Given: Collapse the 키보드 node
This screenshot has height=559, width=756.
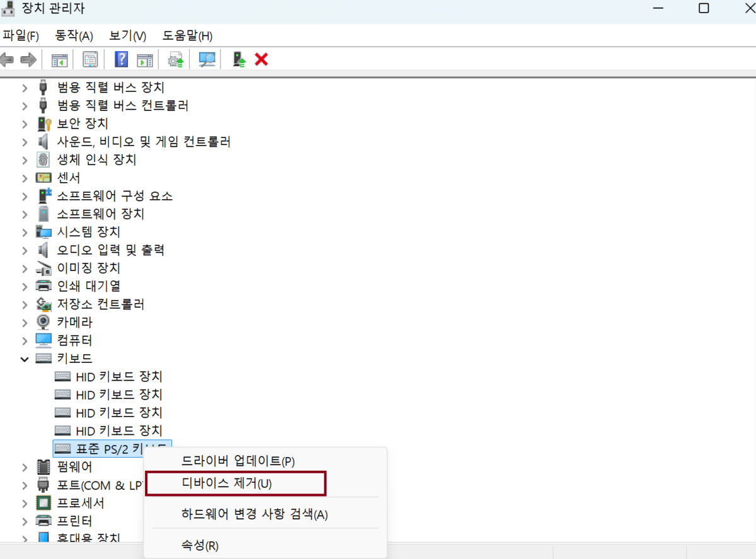Looking at the screenshot, I should [x=25, y=359].
